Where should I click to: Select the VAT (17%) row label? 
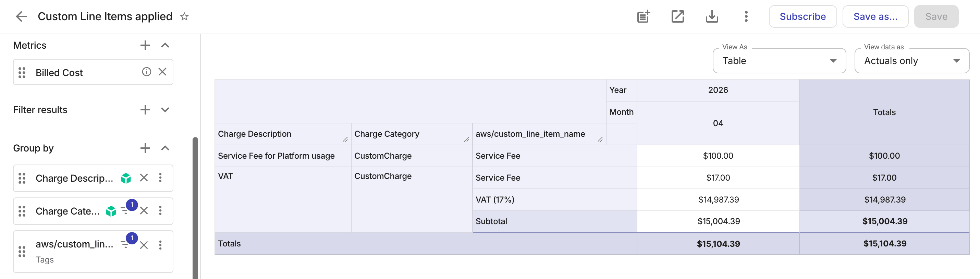coord(554,199)
